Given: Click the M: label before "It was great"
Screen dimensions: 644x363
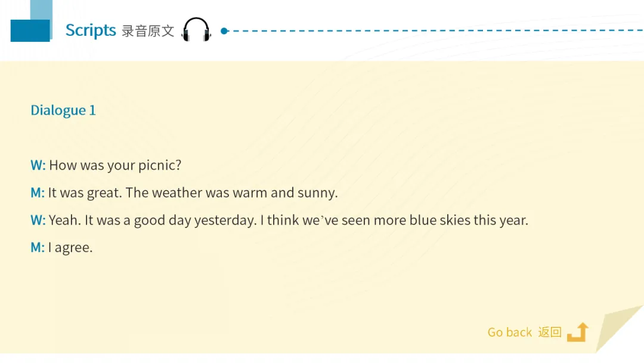Looking at the screenshot, I should tap(38, 193).
